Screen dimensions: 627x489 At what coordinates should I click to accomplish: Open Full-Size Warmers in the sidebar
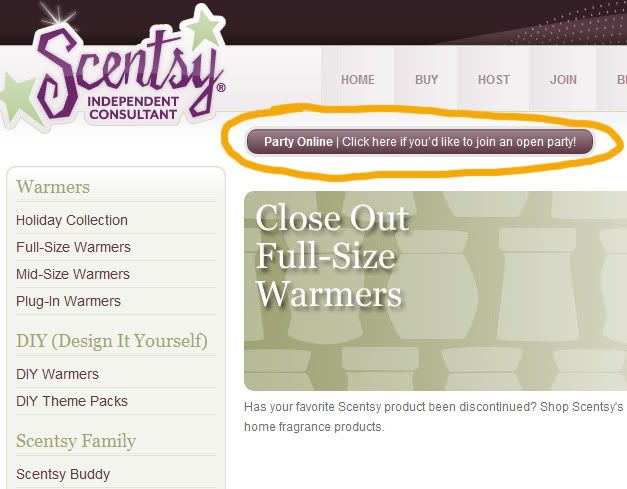point(73,247)
